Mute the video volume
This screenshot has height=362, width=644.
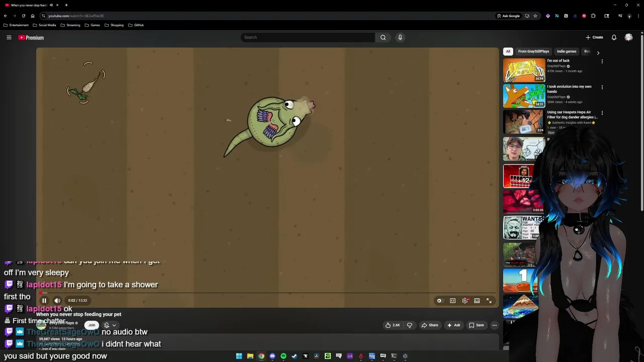tap(57, 301)
